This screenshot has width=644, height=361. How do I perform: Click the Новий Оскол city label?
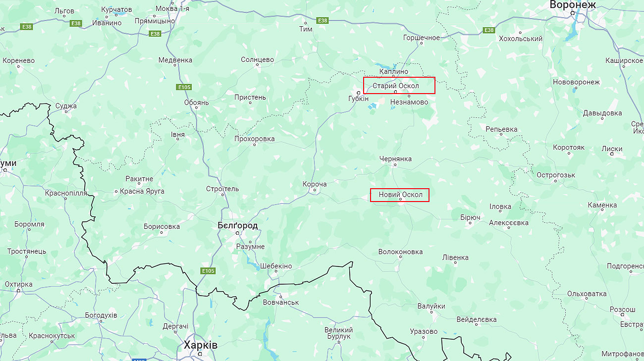pyautogui.click(x=400, y=195)
